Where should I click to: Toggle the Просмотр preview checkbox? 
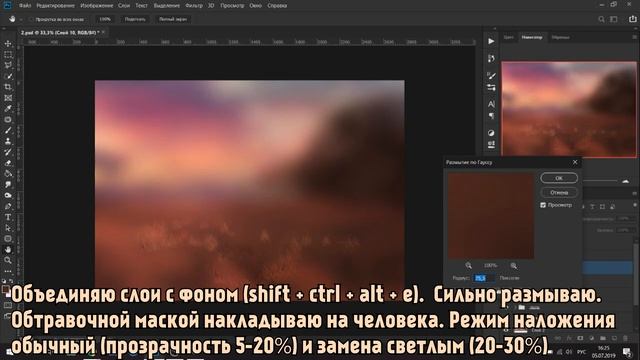pyautogui.click(x=543, y=205)
